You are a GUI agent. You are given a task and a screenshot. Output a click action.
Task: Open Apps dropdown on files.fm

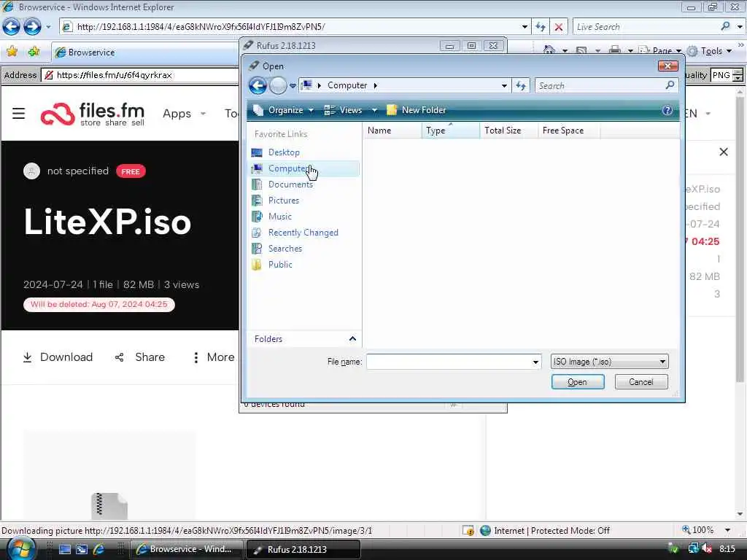(185, 113)
